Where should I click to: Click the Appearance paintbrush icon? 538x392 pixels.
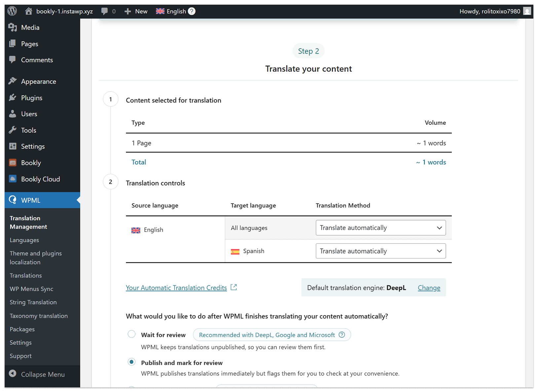[13, 81]
